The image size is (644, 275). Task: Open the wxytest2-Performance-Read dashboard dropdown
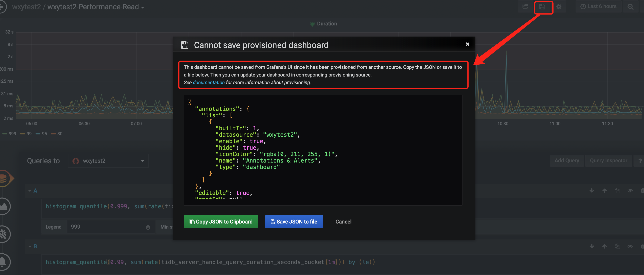tap(95, 7)
